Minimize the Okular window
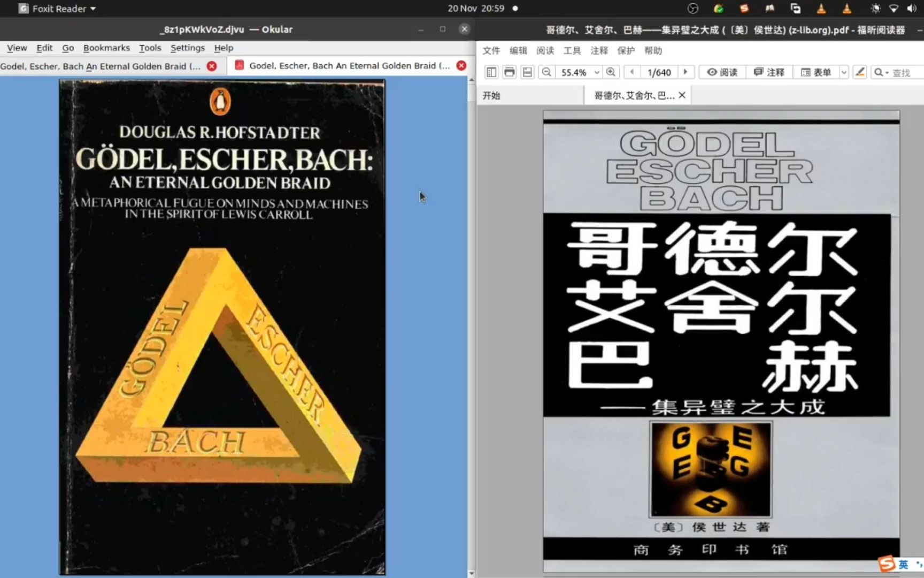This screenshot has width=924, height=578. click(x=421, y=29)
